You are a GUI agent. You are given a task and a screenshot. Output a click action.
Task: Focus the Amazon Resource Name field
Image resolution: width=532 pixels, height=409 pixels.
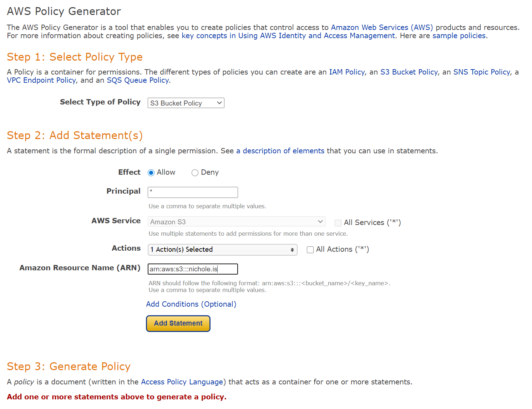[193, 269]
